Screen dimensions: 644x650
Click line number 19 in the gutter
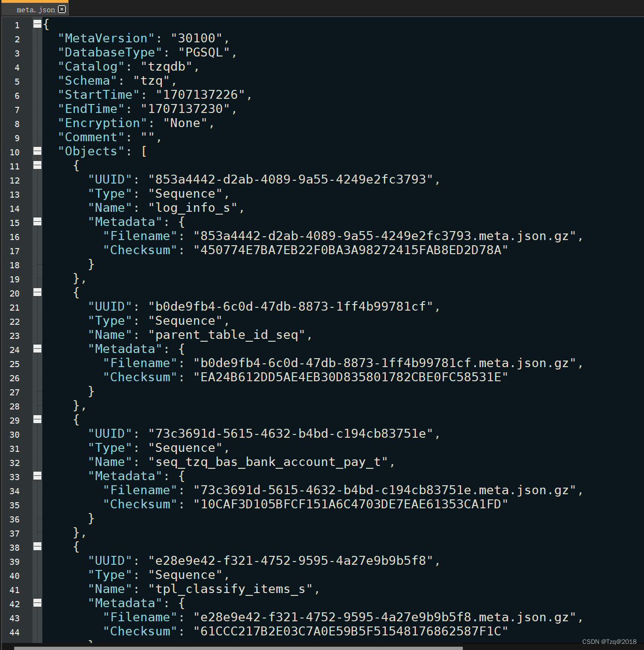(x=15, y=279)
